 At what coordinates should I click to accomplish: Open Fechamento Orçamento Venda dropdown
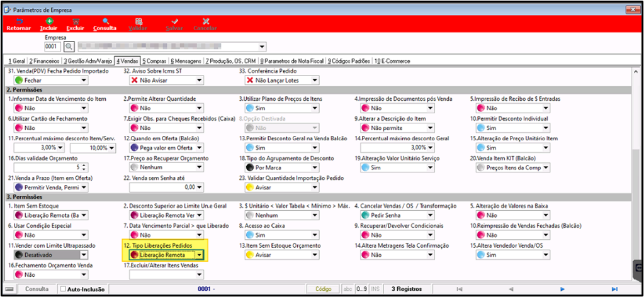(x=84, y=275)
